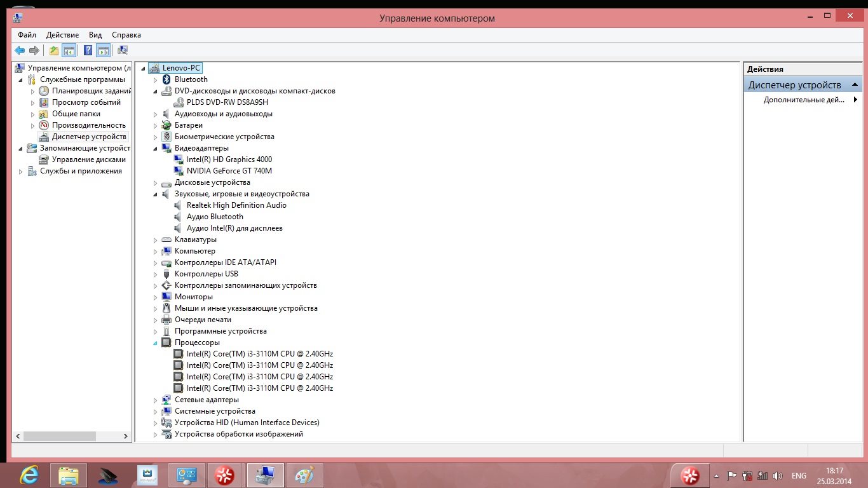Select NVIDIA GeForce GT 740M device
Image resolution: width=868 pixels, height=488 pixels.
(x=229, y=171)
